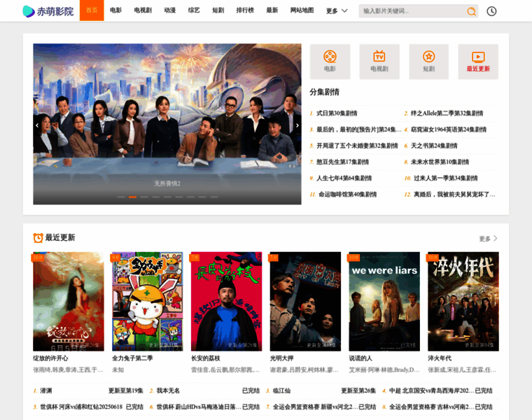Open 全力兔子第二季 poster
This screenshot has width=532, height=420.
pos(148,301)
